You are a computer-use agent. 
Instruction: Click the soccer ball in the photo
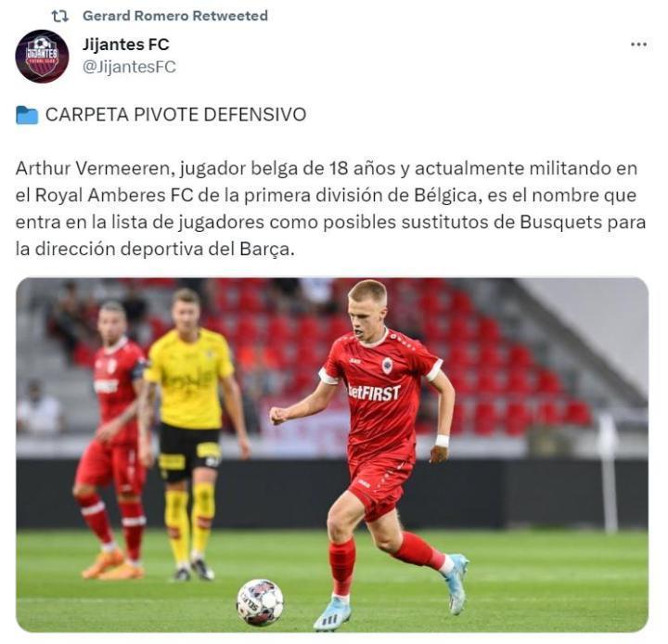point(260,602)
